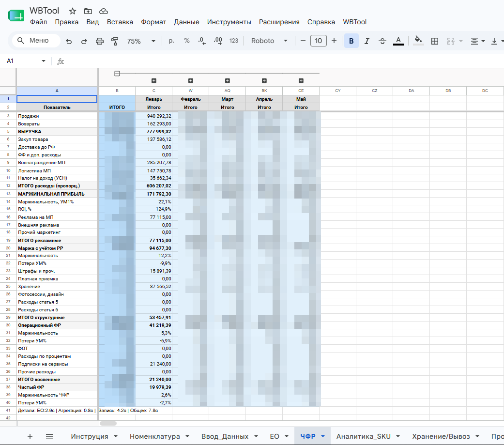Click the A1 name box field
Screen dimensions: 504x445
(26, 61)
